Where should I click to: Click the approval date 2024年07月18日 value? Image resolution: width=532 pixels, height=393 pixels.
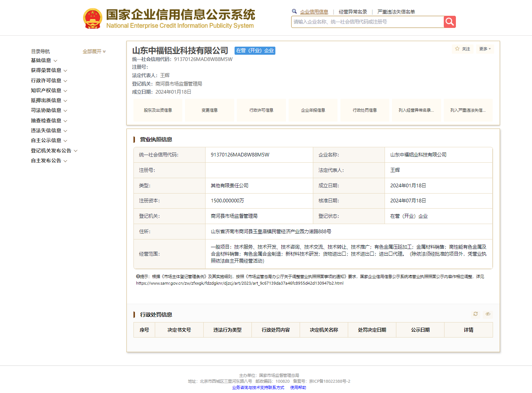pos(408,201)
